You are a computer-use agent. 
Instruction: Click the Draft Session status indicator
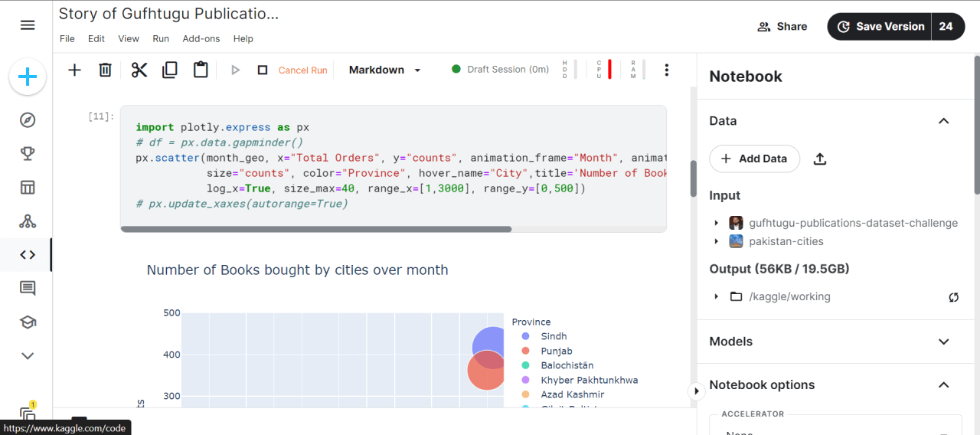click(501, 69)
